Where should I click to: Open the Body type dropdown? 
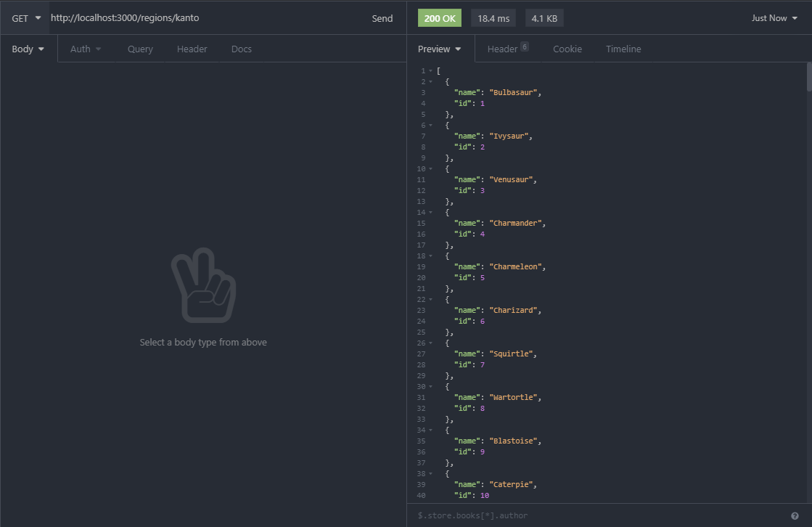[27, 49]
